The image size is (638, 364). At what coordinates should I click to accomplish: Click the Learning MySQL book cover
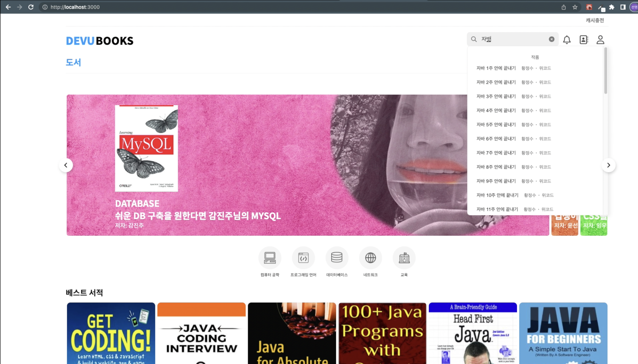tap(146, 148)
